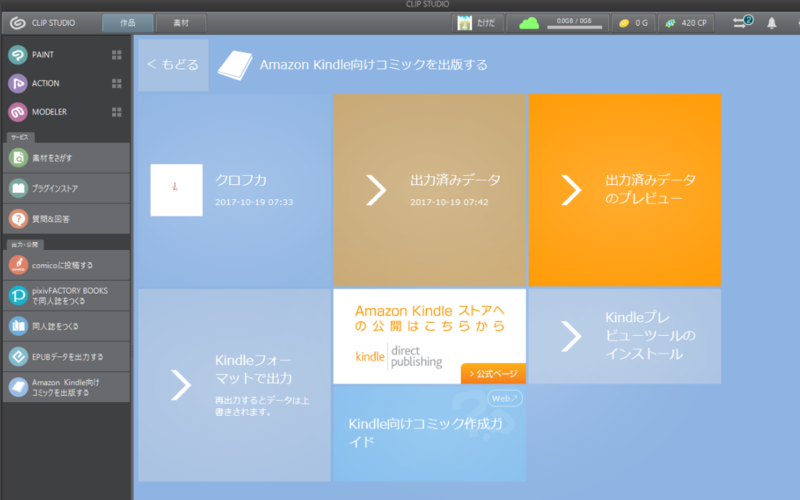Switch to the 素材 tab
800x500 pixels.
(181, 23)
